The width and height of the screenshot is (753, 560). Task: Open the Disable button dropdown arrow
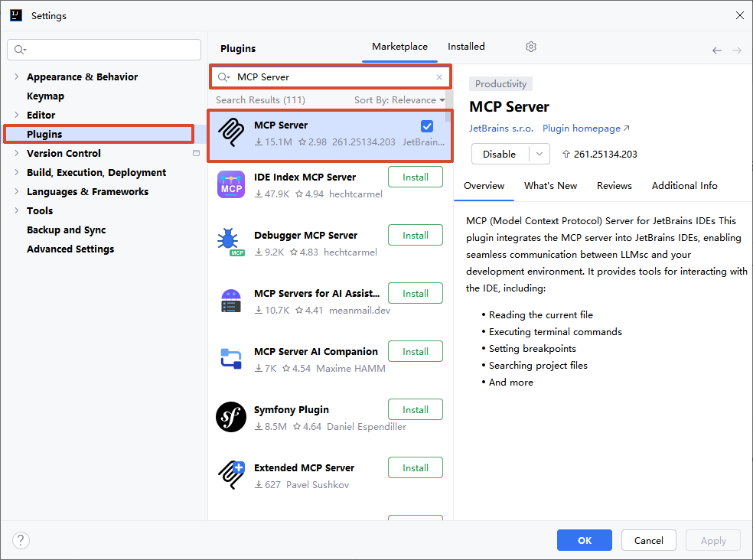pyautogui.click(x=539, y=155)
